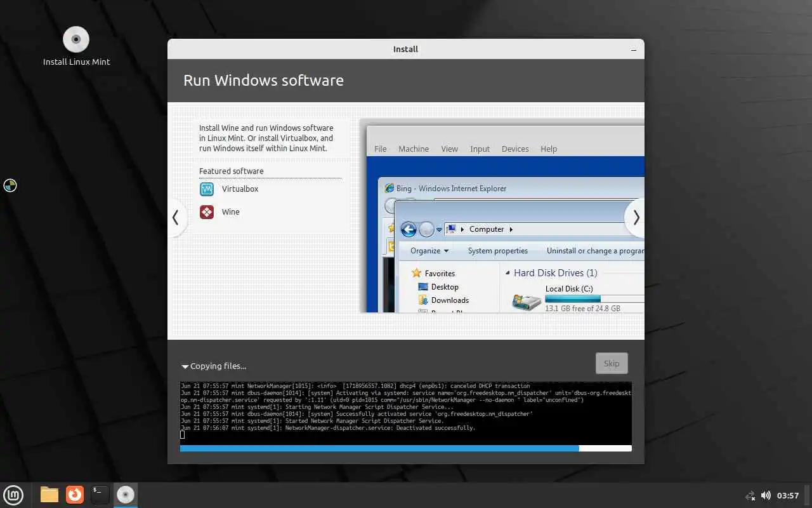812x508 pixels.
Task: Collapse the Hard Disk Drives (1) group
Action: pos(507,273)
